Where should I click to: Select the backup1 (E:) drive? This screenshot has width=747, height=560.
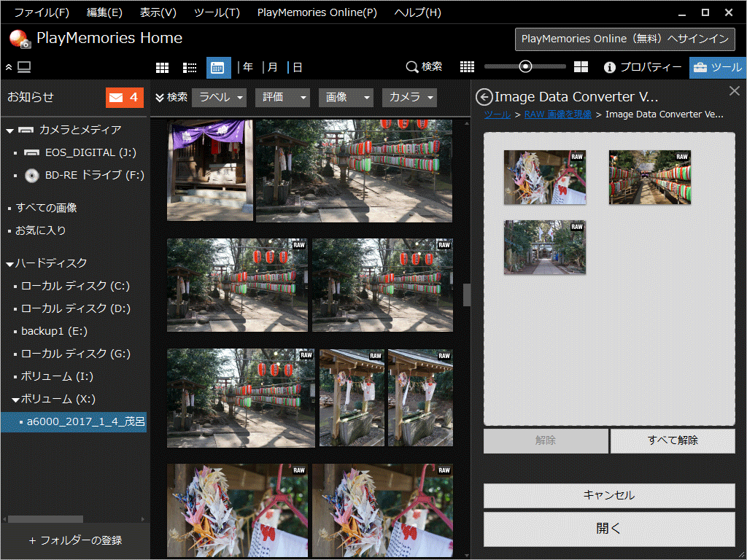(54, 332)
